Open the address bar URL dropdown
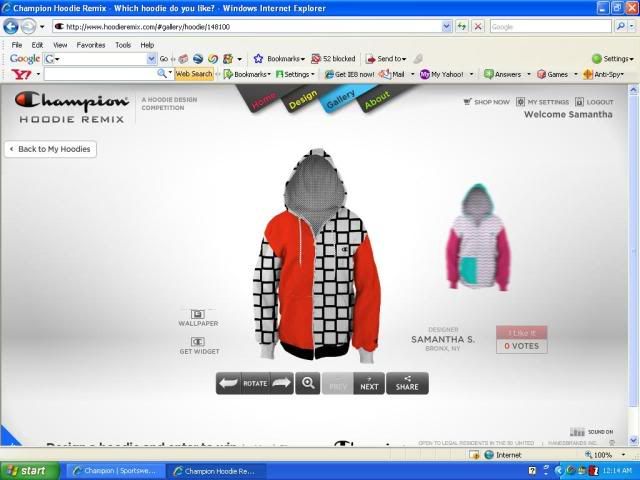 coord(447,27)
